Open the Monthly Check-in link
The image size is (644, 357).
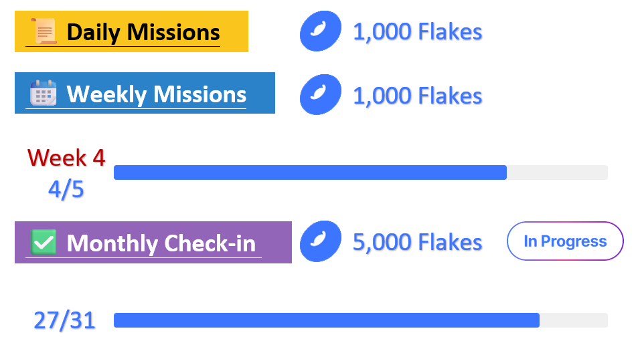161,243
